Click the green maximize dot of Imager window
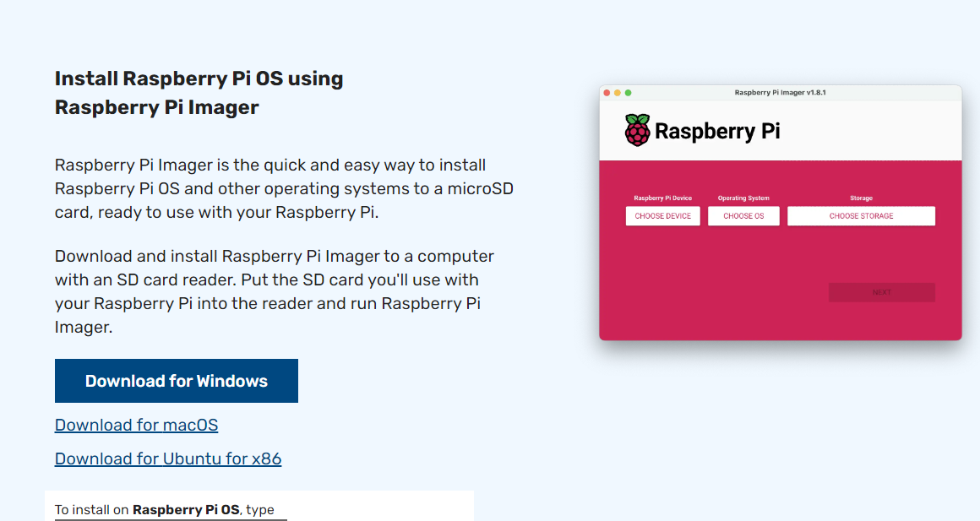980x521 pixels. coord(628,92)
